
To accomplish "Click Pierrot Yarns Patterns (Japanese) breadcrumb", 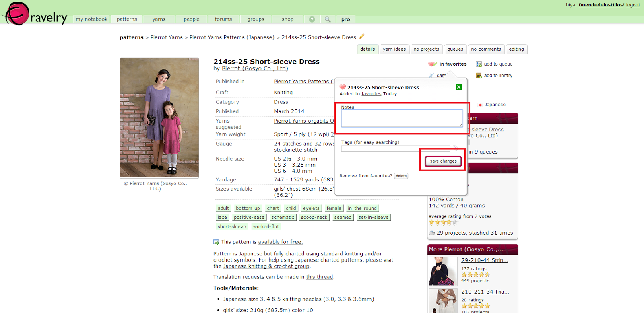I will click(x=232, y=37).
